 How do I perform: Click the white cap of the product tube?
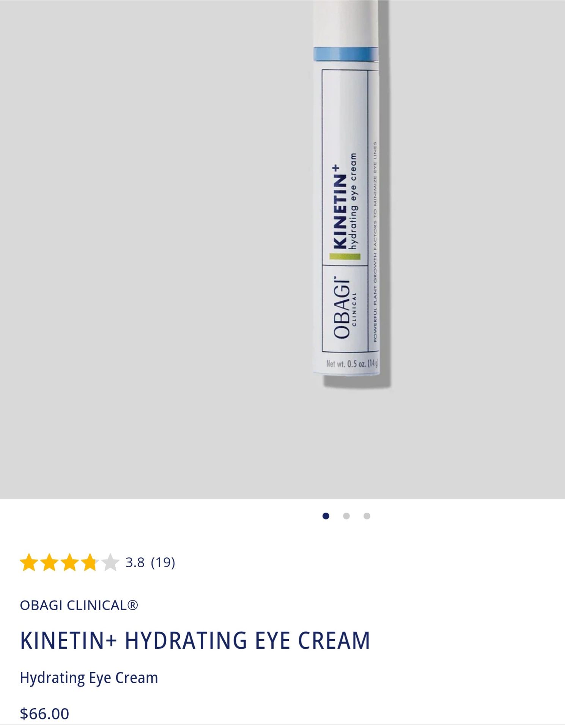345,23
